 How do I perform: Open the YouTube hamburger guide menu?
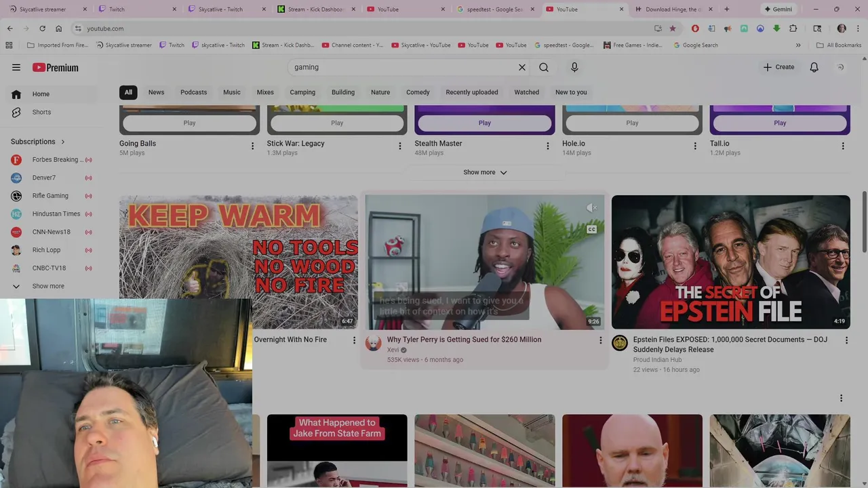coord(16,67)
